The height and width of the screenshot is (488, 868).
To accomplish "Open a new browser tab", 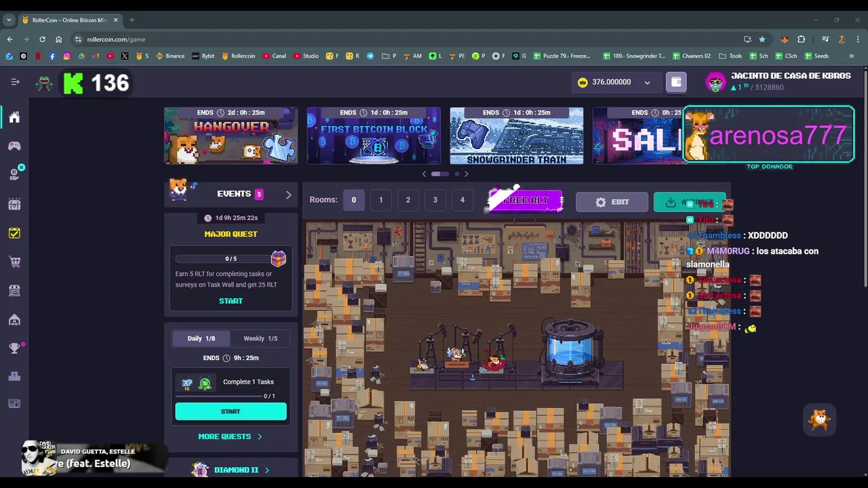I will (x=132, y=20).
